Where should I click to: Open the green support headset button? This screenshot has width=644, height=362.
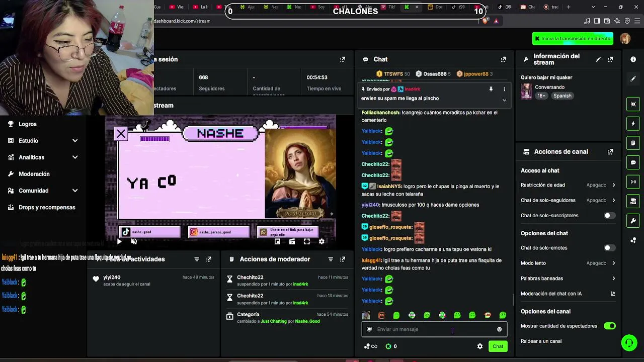[629, 343]
